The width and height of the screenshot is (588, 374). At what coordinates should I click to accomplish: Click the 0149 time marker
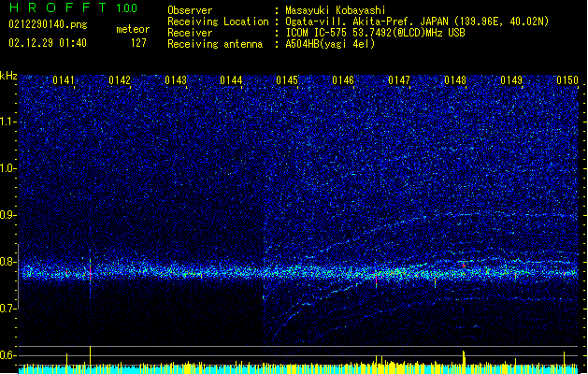(x=511, y=80)
